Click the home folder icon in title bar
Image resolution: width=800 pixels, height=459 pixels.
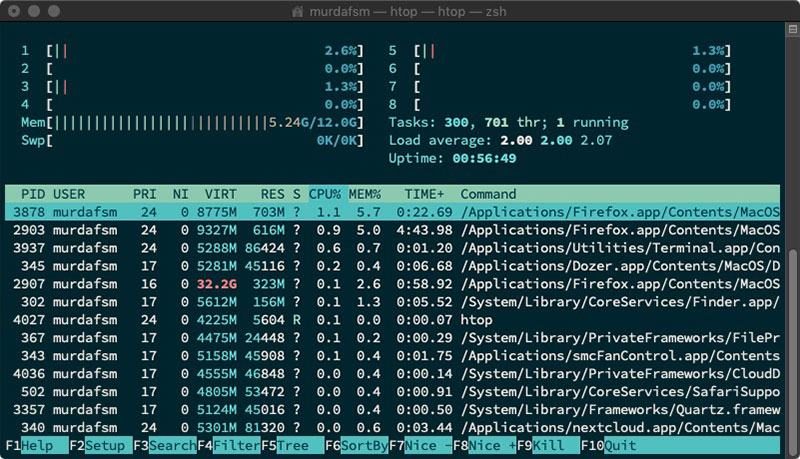point(298,12)
